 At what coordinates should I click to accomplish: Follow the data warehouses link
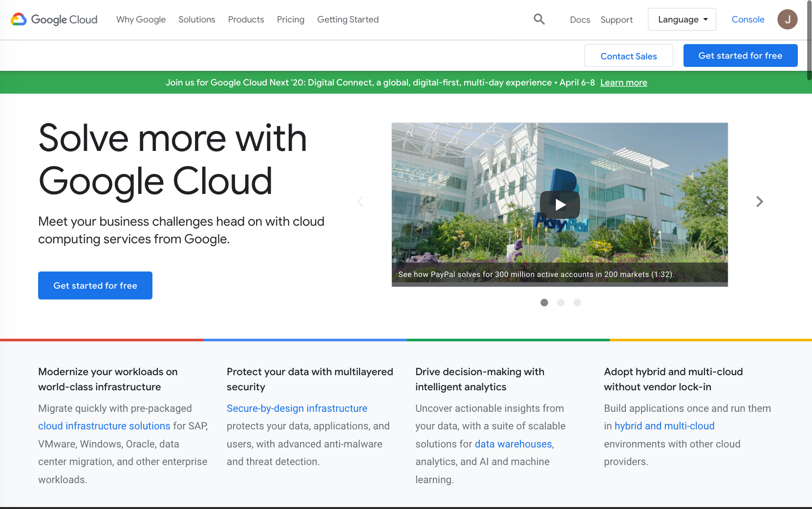513,444
